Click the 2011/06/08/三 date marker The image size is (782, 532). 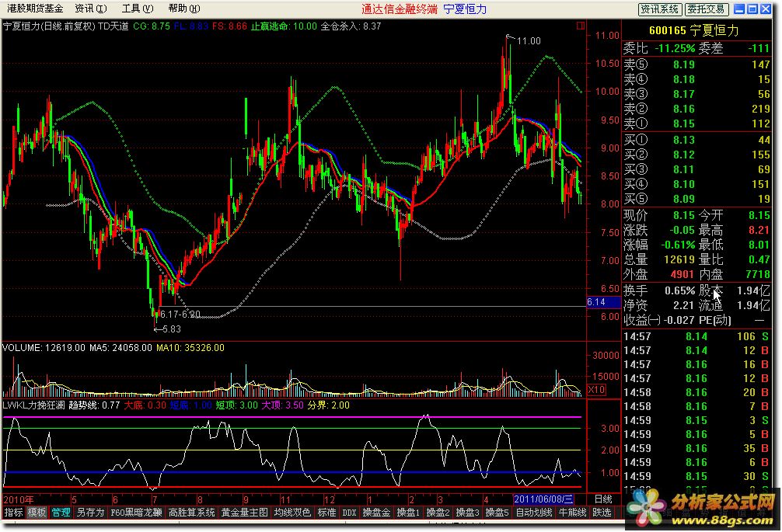click(543, 499)
